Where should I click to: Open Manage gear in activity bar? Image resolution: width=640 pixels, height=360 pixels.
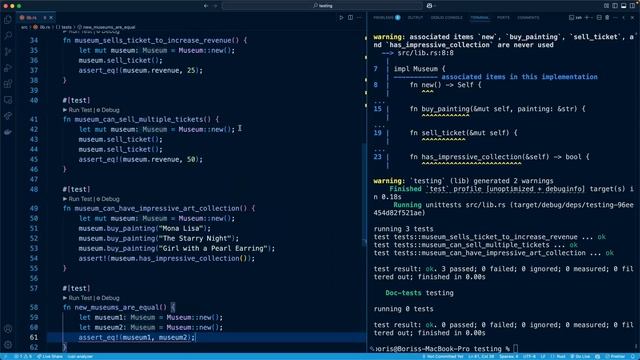click(x=8, y=344)
